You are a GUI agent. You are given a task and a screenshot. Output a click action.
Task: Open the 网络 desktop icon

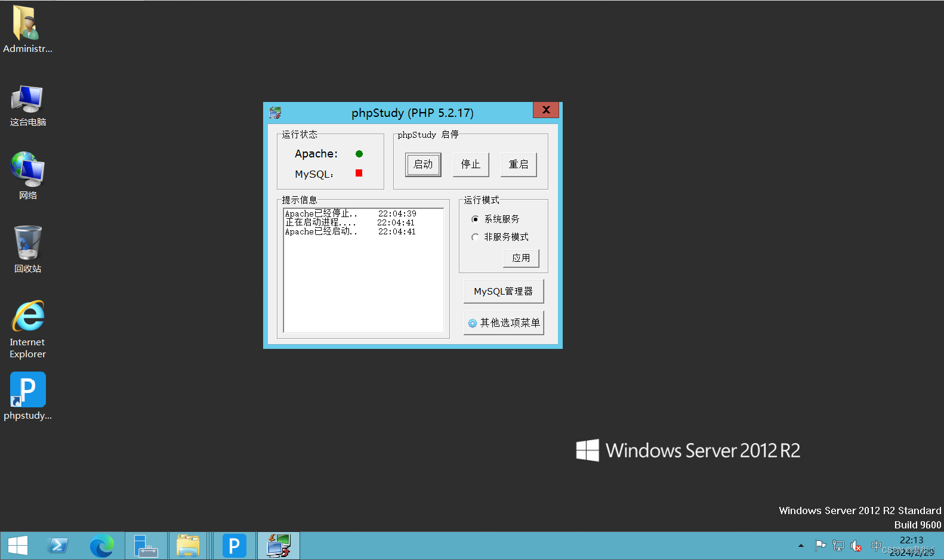point(27,176)
